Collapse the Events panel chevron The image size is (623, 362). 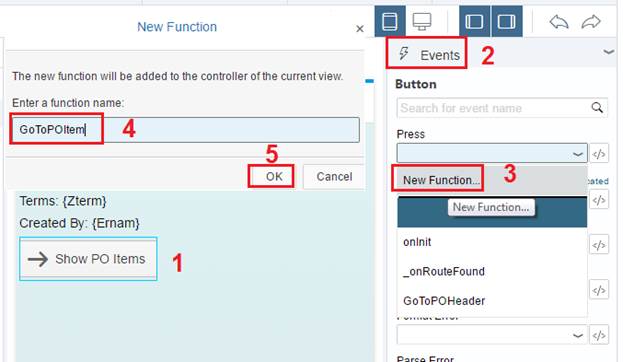coord(608,52)
